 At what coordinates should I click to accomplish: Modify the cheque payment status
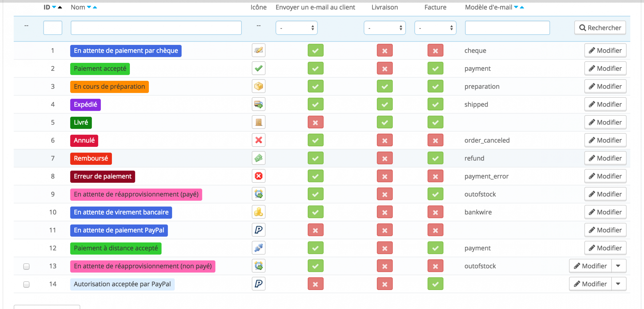click(x=605, y=50)
